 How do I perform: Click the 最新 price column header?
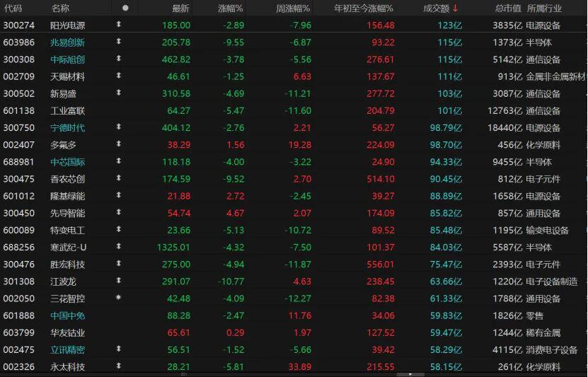pyautogui.click(x=180, y=8)
